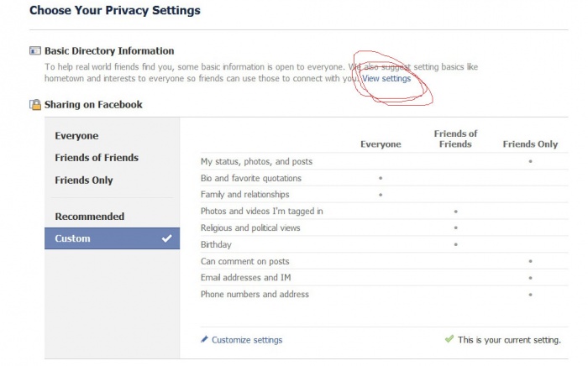Image resolution: width=588 pixels, height=366 pixels.
Task: Click the Everyone dot for Family and relationships
Action: 381,195
